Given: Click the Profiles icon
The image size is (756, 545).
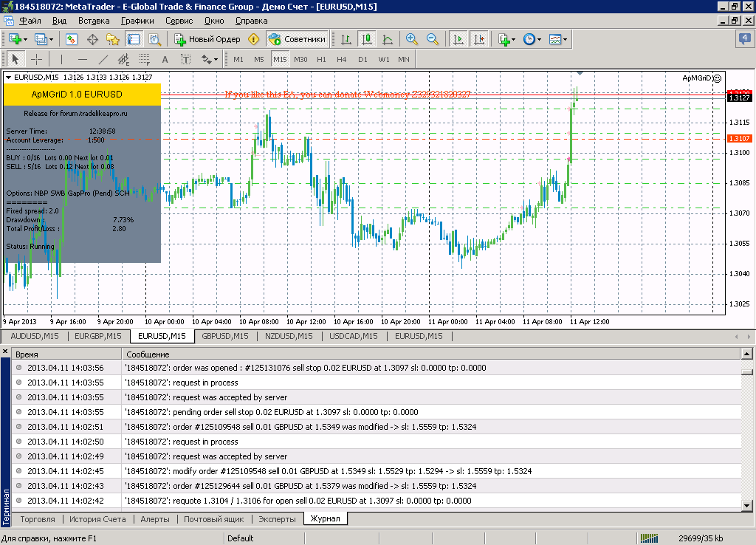Looking at the screenshot, I should tap(41, 39).
